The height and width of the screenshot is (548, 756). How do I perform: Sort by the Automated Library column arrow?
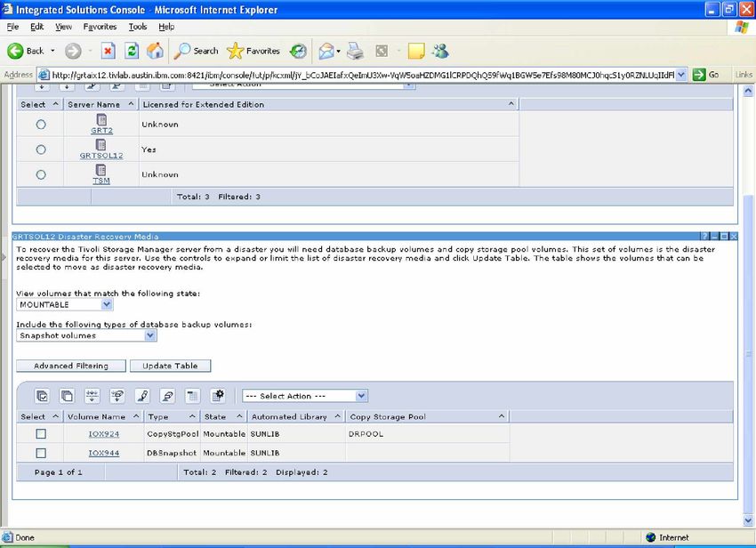click(x=337, y=416)
